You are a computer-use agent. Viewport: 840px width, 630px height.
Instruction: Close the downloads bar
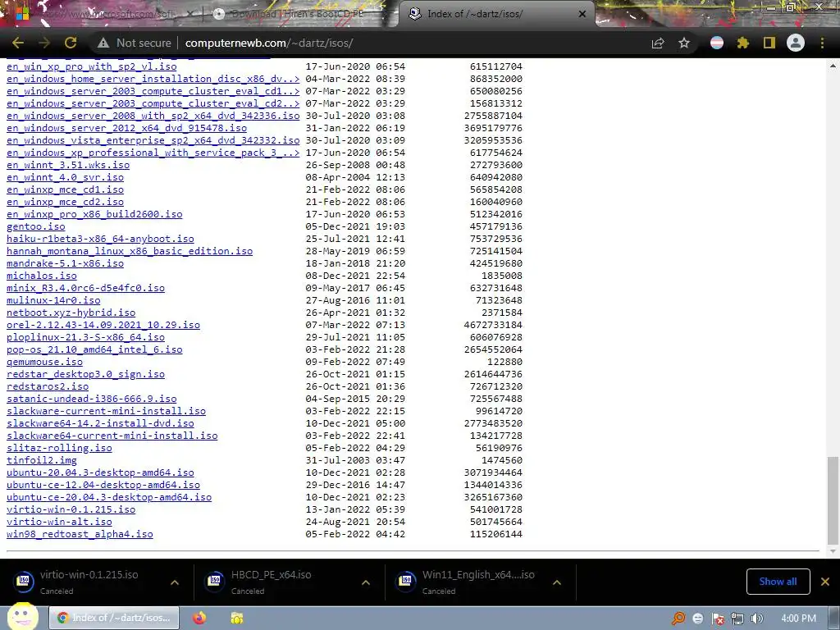825,582
